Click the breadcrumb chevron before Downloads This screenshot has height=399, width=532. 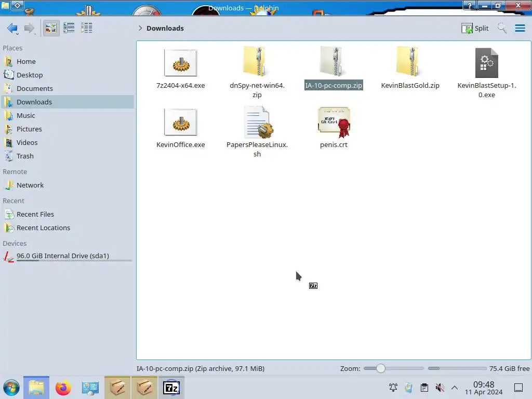(x=140, y=28)
